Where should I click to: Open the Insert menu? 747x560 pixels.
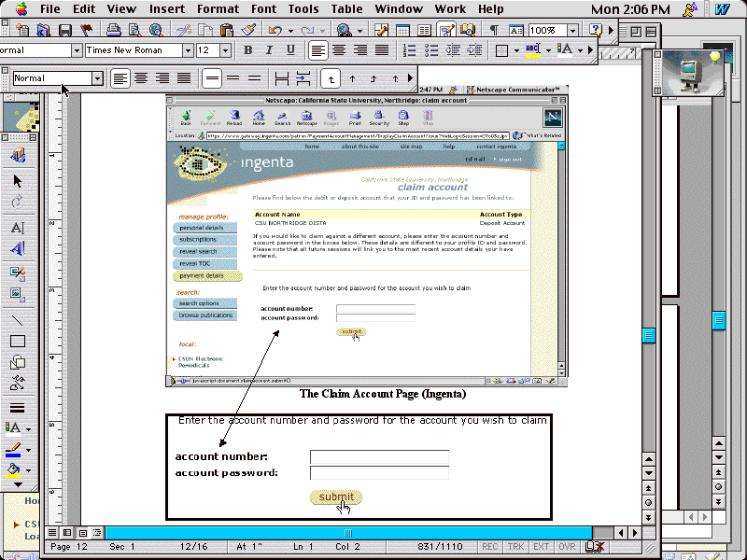(167, 9)
